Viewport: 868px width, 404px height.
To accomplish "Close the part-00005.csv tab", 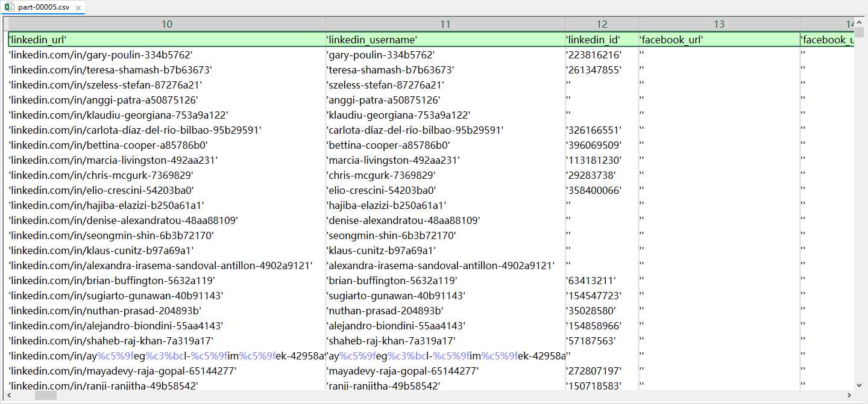I will coord(78,8).
